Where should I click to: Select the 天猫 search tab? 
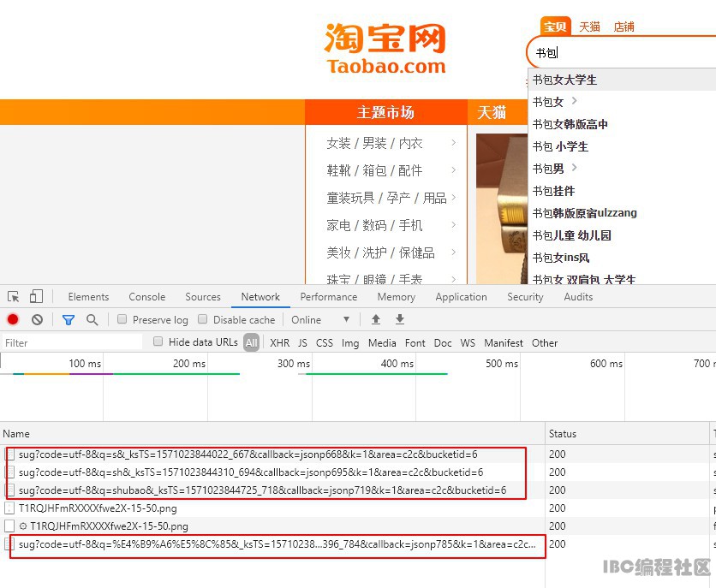[589, 27]
